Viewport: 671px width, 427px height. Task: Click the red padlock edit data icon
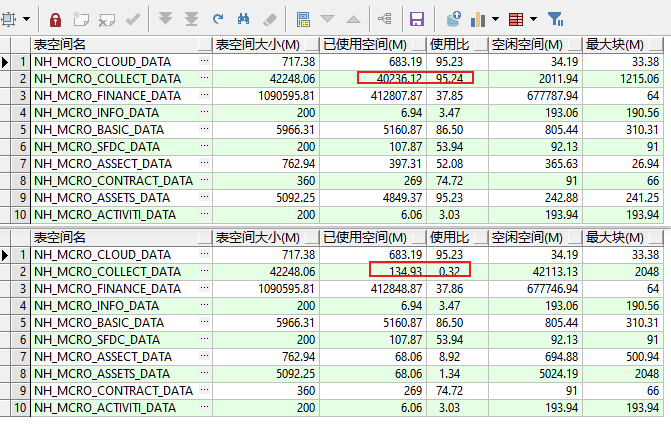point(55,19)
